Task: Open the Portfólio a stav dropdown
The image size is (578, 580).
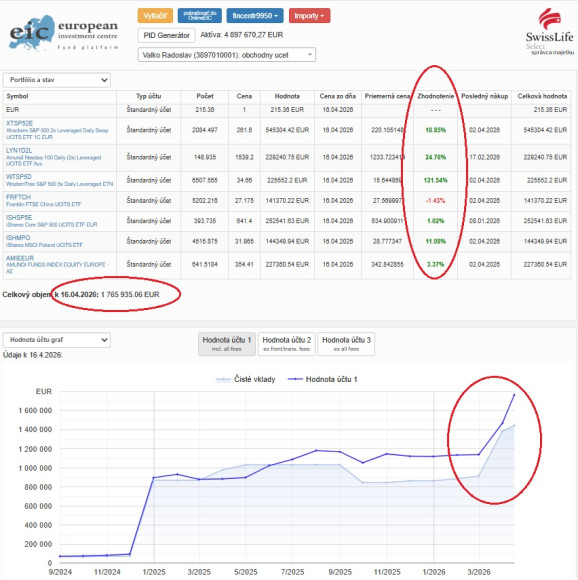Action: [57, 80]
